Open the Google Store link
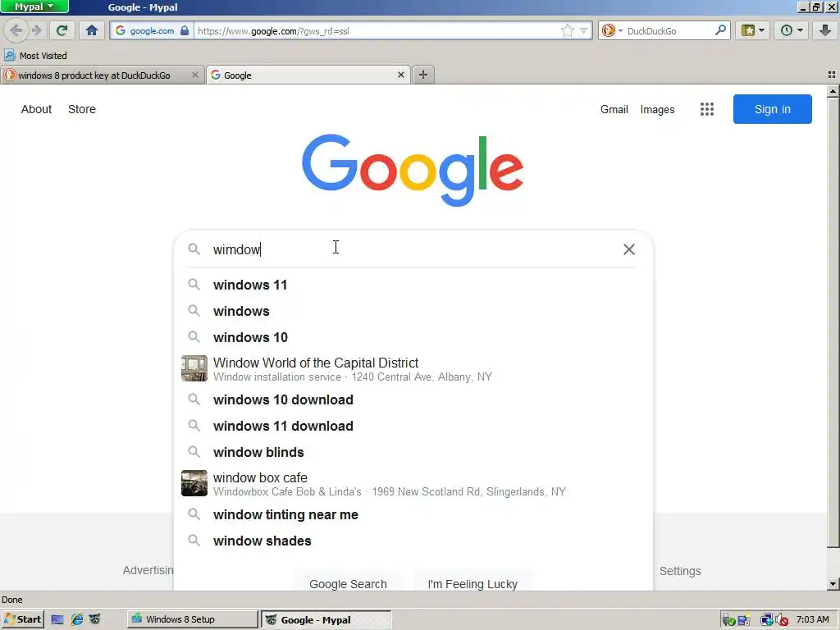This screenshot has width=840, height=630. click(82, 109)
